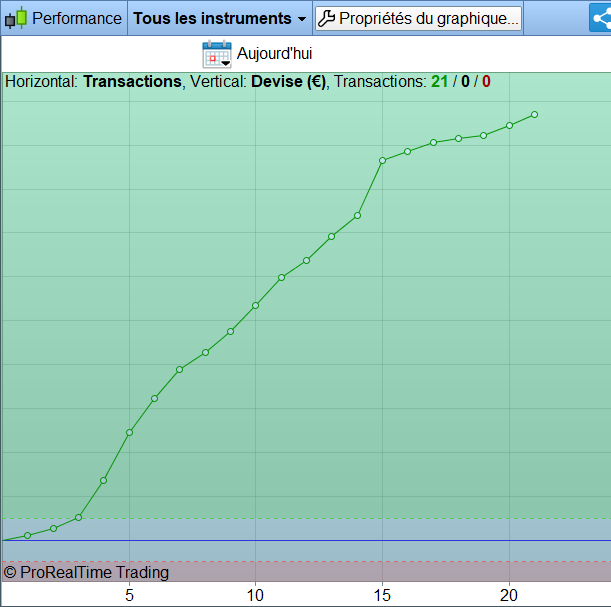The width and height of the screenshot is (611, 607).
Task: Click the Performance title text
Action: point(77,18)
